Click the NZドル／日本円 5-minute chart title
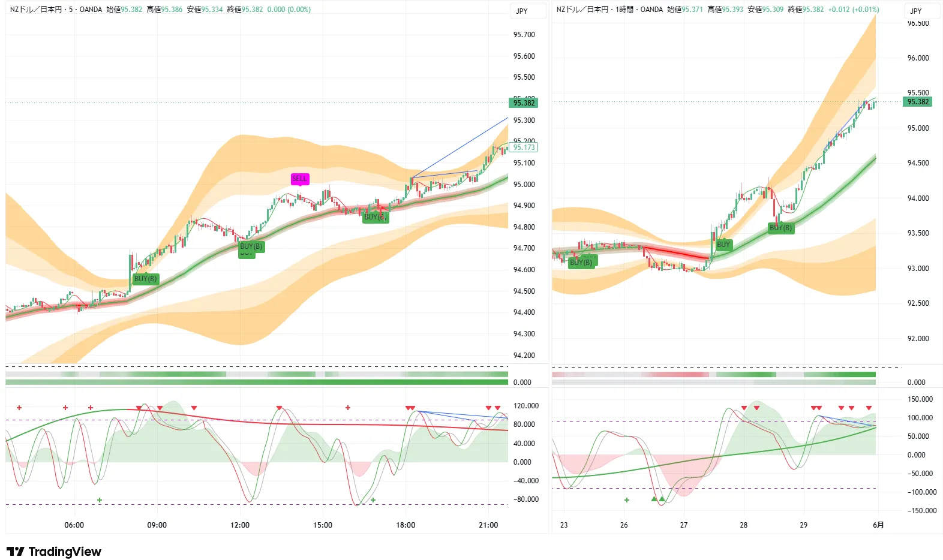The width and height of the screenshot is (943, 560). (x=56, y=10)
